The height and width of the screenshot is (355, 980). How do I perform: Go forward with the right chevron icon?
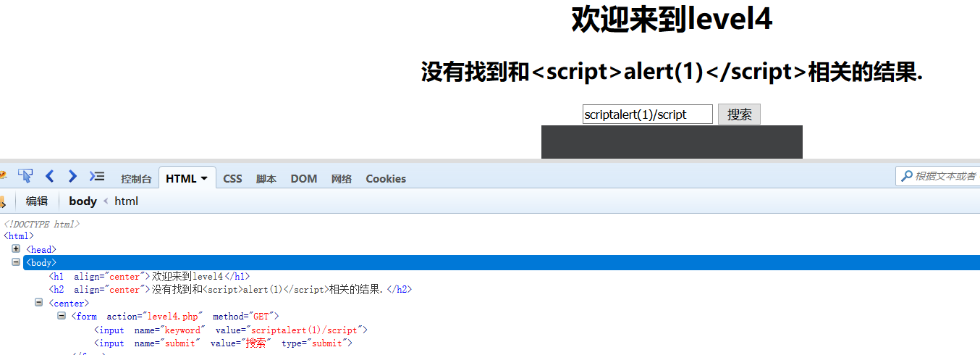[72, 176]
